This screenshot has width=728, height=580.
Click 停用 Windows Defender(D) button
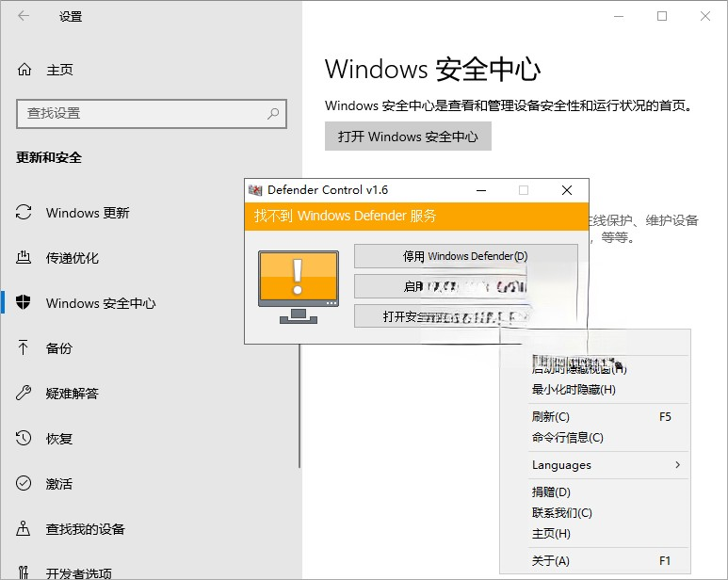point(465,256)
